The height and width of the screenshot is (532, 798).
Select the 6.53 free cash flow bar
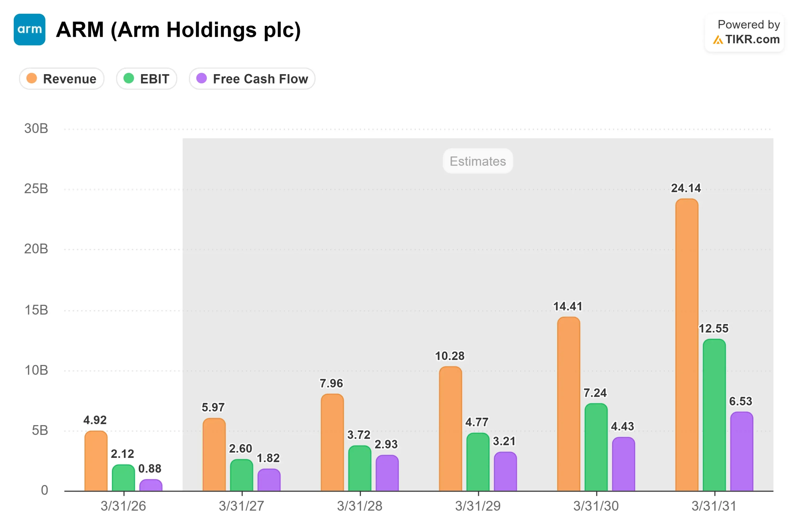click(742, 452)
